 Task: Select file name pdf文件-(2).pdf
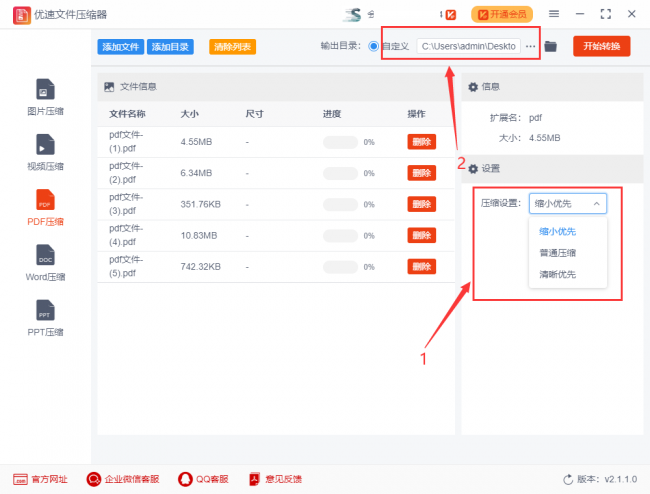pos(126,173)
